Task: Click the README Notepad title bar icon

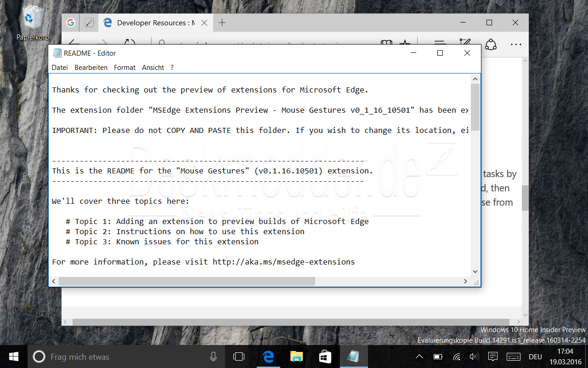Action: [x=57, y=53]
